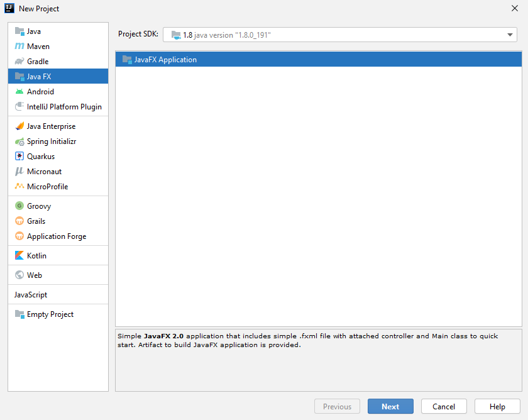This screenshot has height=420, width=528.
Task: Click the Kotlin logo icon
Action: 19,256
